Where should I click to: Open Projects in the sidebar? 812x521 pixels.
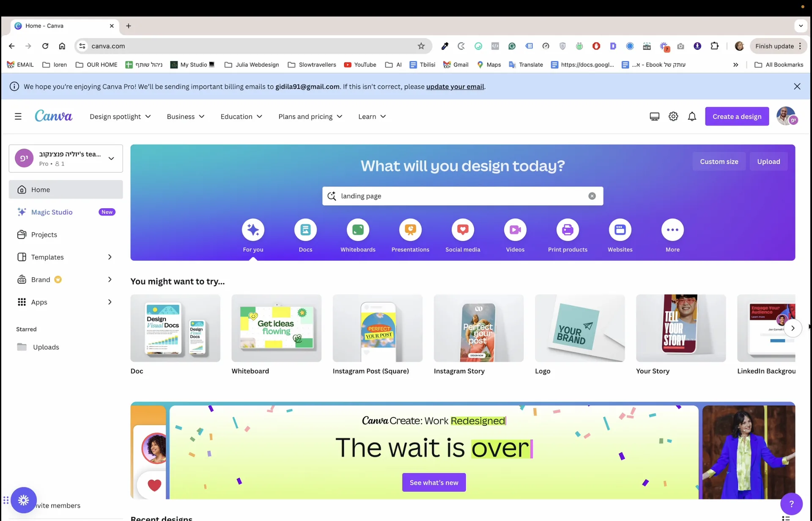point(66,234)
